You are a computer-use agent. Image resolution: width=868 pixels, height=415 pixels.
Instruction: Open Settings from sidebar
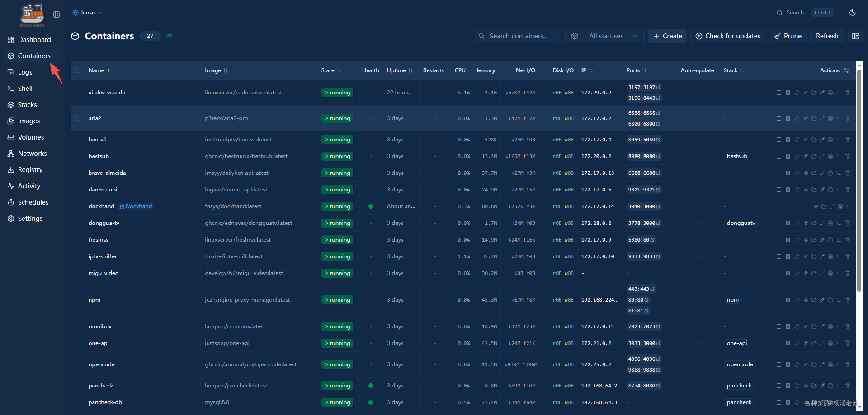(33, 219)
